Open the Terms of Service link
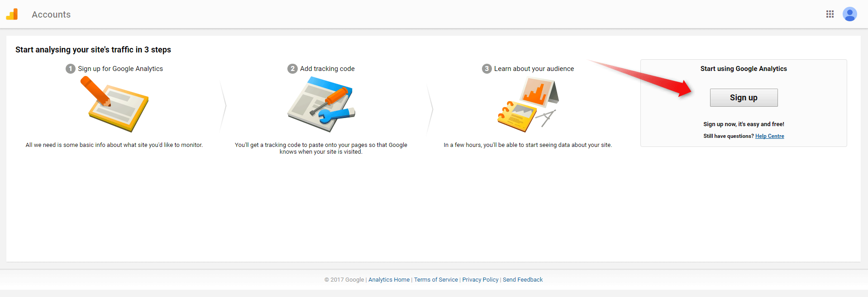The height and width of the screenshot is (297, 868). click(x=436, y=280)
